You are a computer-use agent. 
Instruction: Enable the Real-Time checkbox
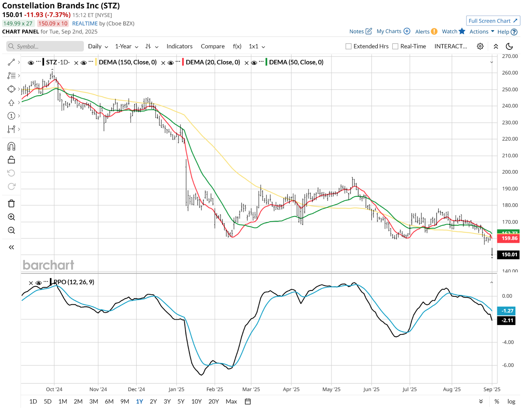(x=395, y=47)
